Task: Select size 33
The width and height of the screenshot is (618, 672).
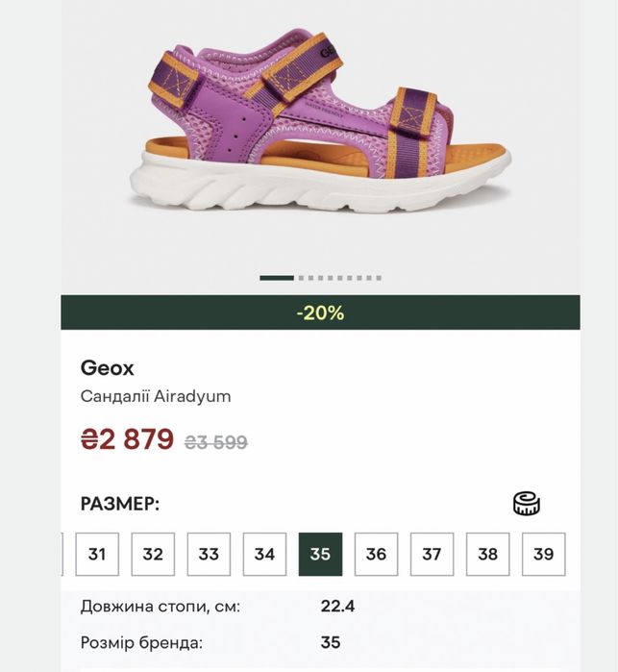Action: (x=209, y=554)
